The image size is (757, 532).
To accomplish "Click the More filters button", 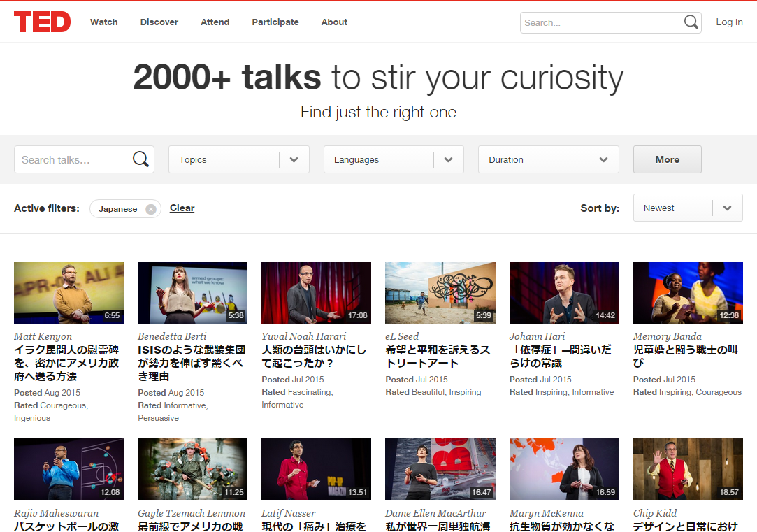I will coord(668,159).
